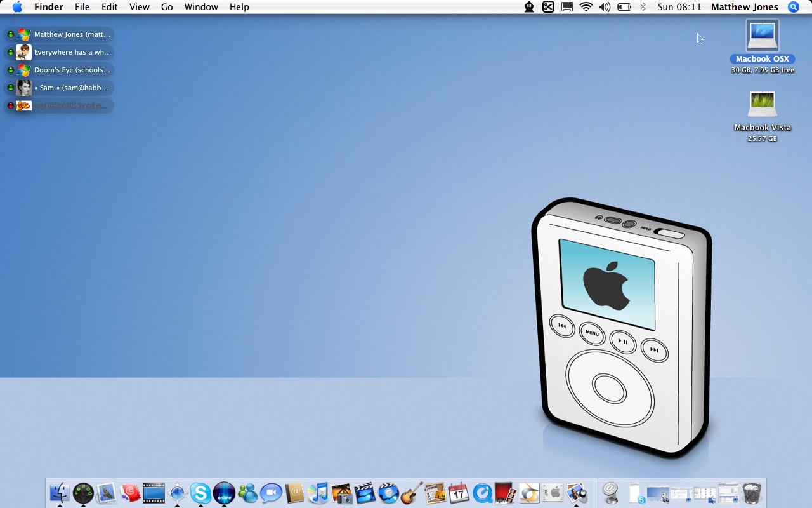The width and height of the screenshot is (812, 508).
Task: Click '30 GB, 7.95 GB free' text
Action: point(763,70)
